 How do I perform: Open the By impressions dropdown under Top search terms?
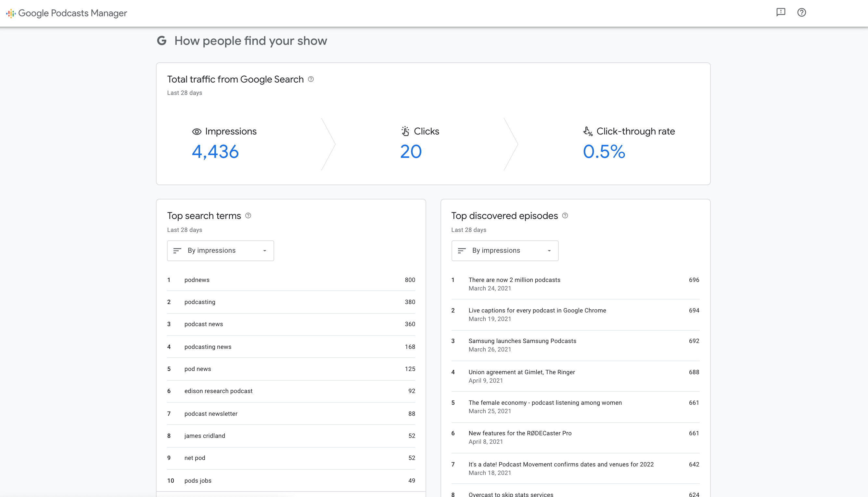[220, 250]
